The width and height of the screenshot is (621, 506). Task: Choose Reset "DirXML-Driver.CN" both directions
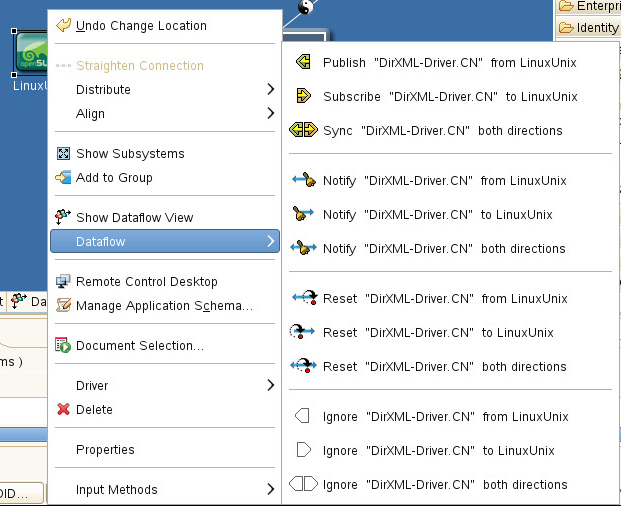tap(450, 367)
